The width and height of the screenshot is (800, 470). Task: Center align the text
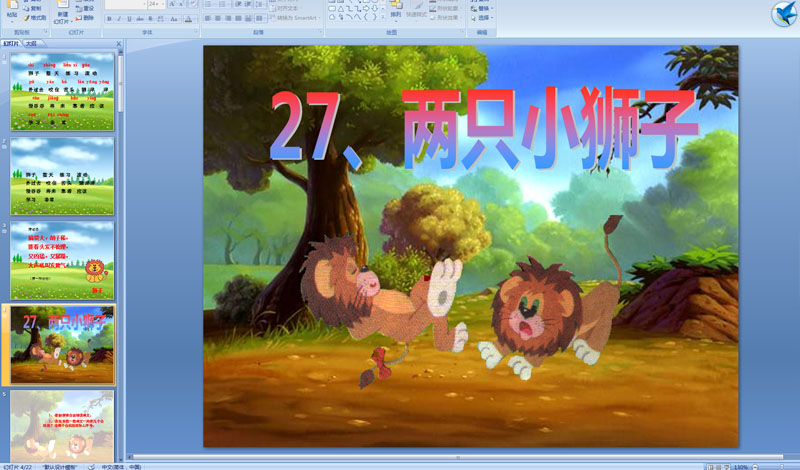(217, 18)
